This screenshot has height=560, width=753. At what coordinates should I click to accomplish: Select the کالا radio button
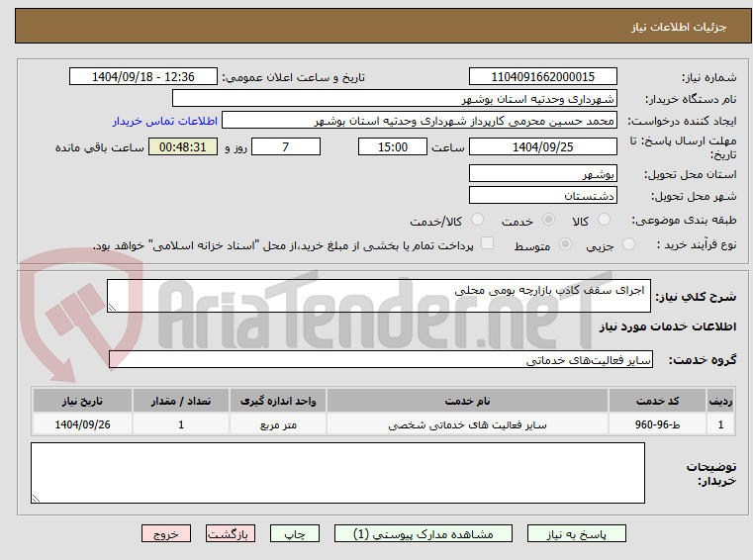pos(604,220)
